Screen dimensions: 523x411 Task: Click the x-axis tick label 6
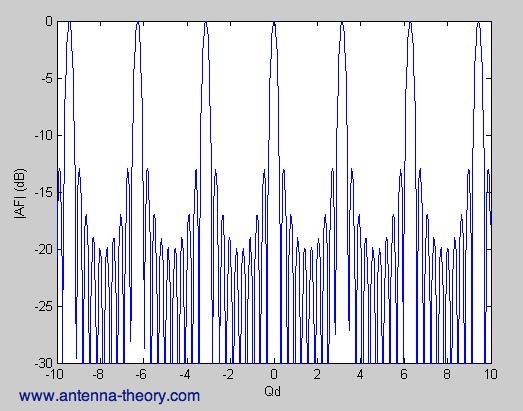pyautogui.click(x=404, y=374)
